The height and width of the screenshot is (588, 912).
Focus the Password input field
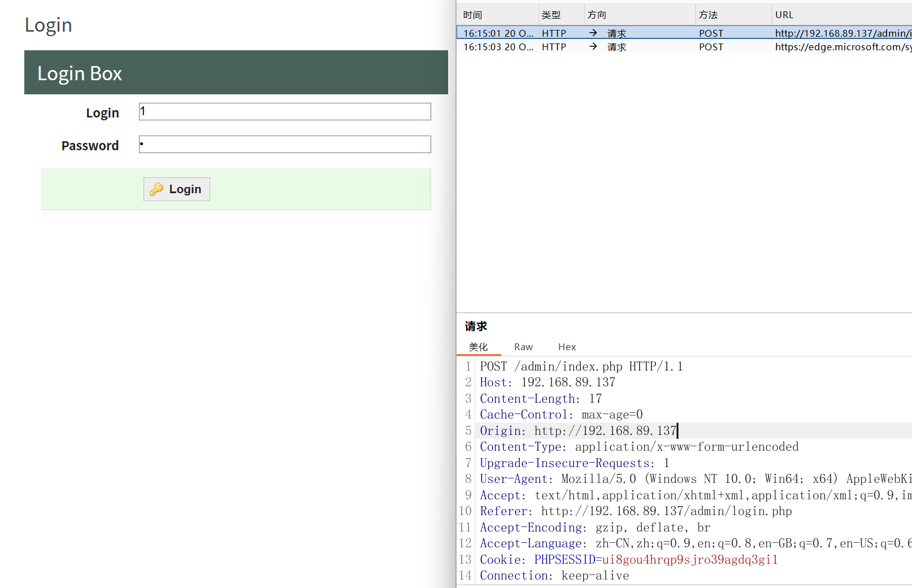click(285, 144)
